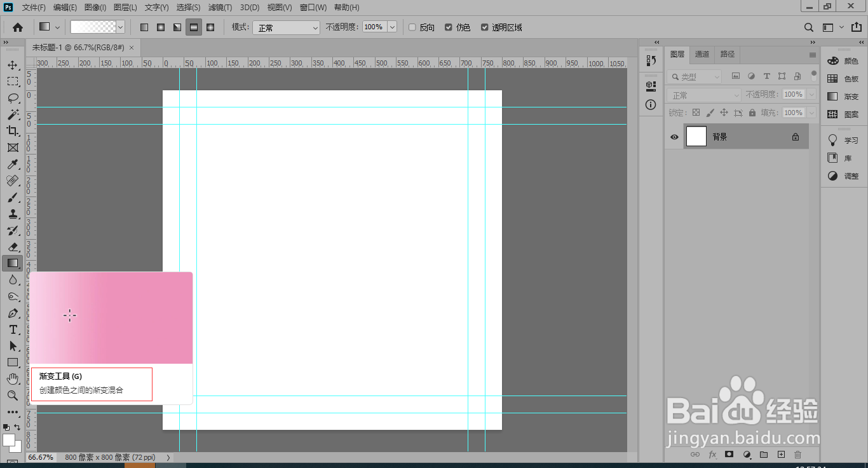Open the 滤镜(T) menu
The image size is (868, 468).
pyautogui.click(x=220, y=8)
